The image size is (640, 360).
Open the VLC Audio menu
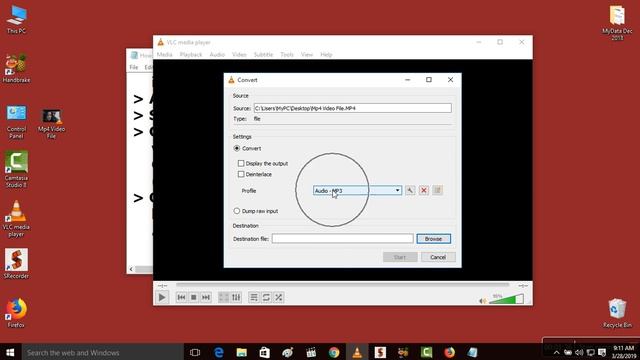point(217,54)
